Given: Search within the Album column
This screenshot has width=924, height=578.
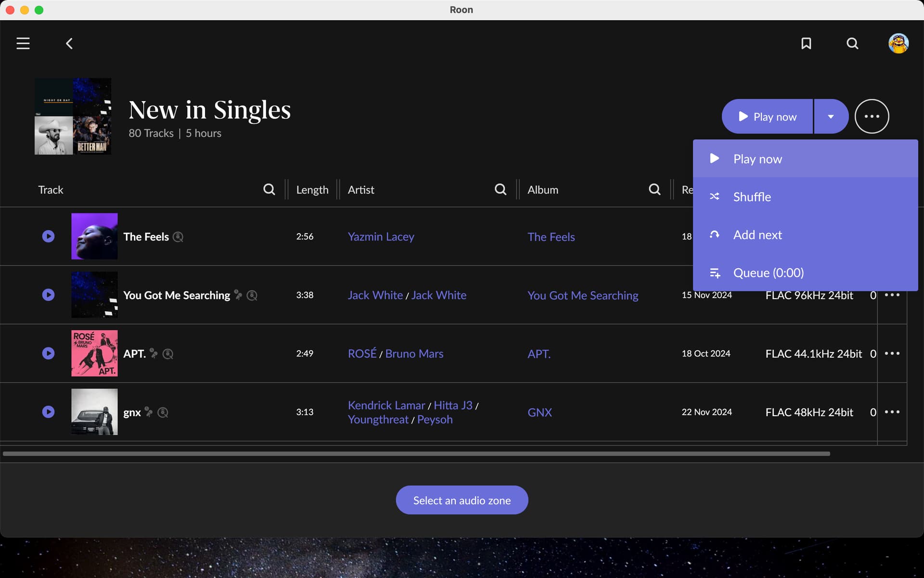Looking at the screenshot, I should 654,189.
